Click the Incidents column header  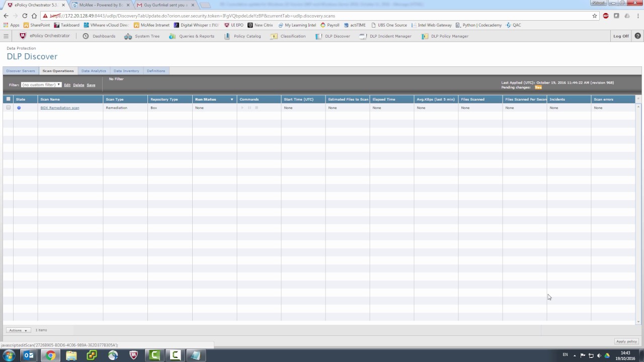click(x=569, y=100)
